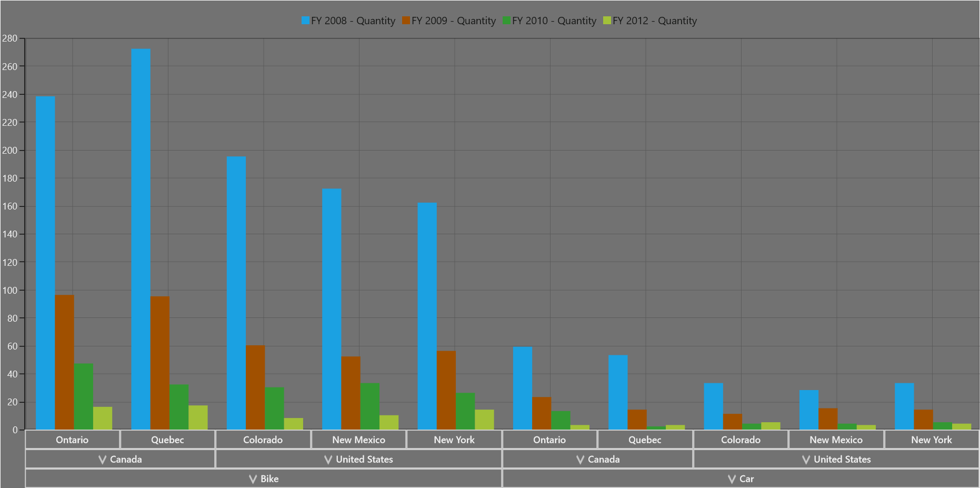This screenshot has height=488, width=980.
Task: Select the FY 2010 bar for Car Ontario
Action: tap(561, 421)
